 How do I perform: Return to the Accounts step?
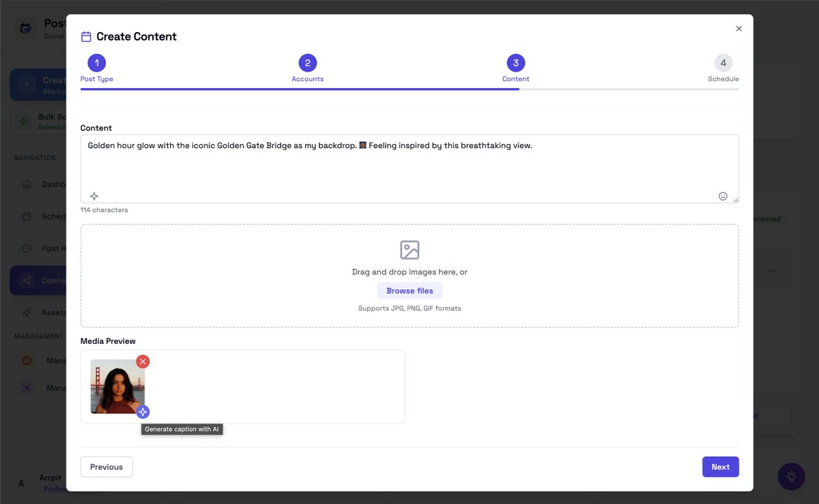[x=308, y=62]
